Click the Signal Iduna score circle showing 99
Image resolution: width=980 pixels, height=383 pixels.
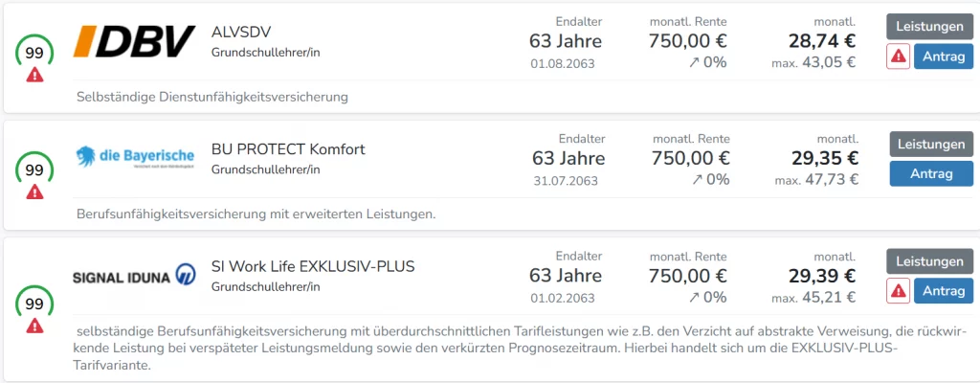pos(34,304)
